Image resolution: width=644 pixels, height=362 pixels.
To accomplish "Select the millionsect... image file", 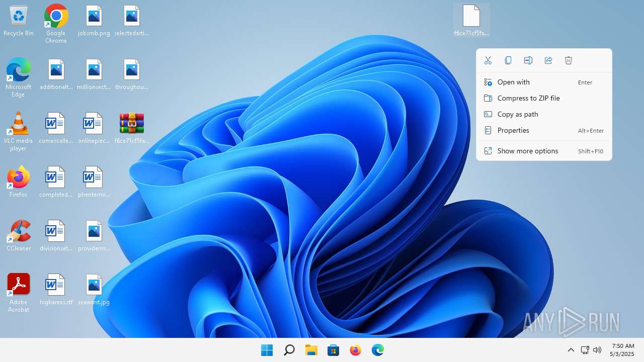I will pos(94,75).
